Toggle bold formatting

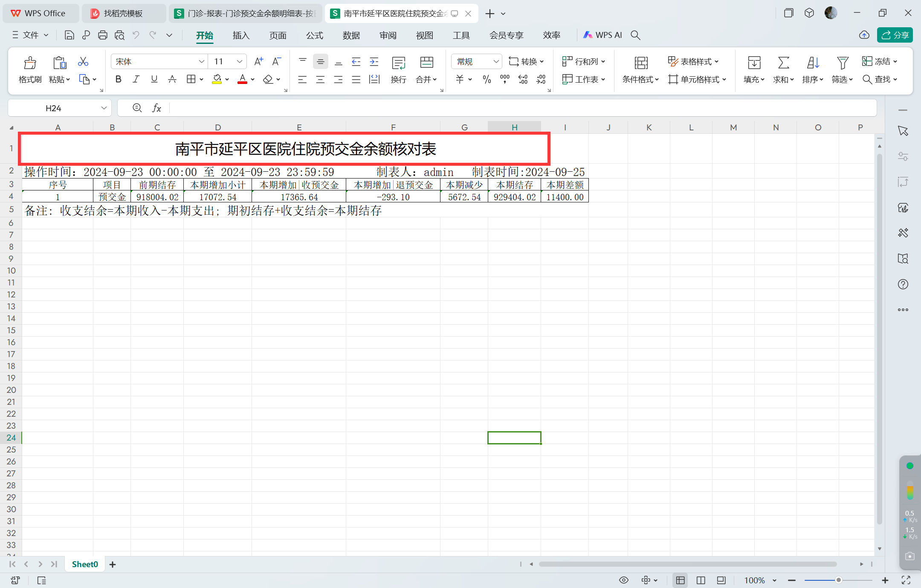click(x=119, y=79)
